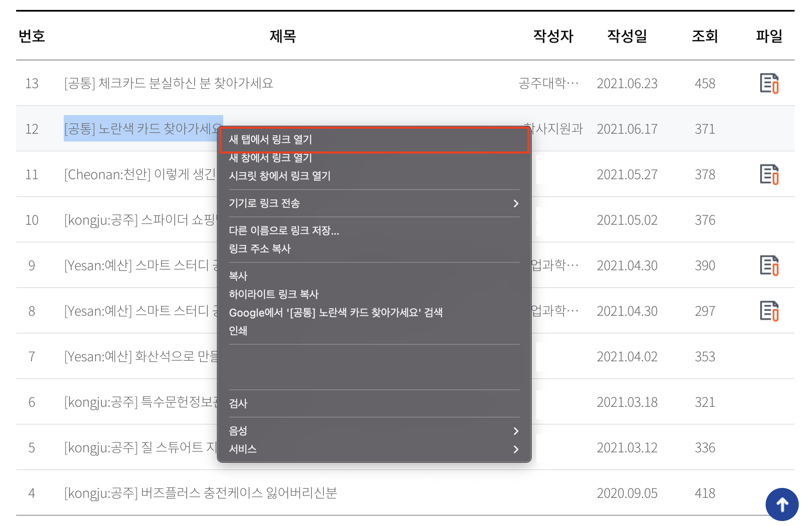Click view count '458'
812x526 pixels.
tap(705, 84)
